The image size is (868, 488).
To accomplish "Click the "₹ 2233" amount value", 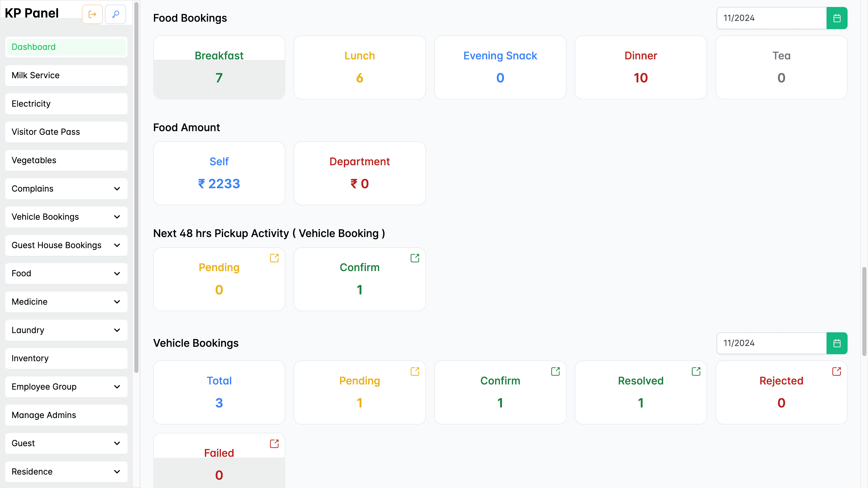I will (x=219, y=184).
